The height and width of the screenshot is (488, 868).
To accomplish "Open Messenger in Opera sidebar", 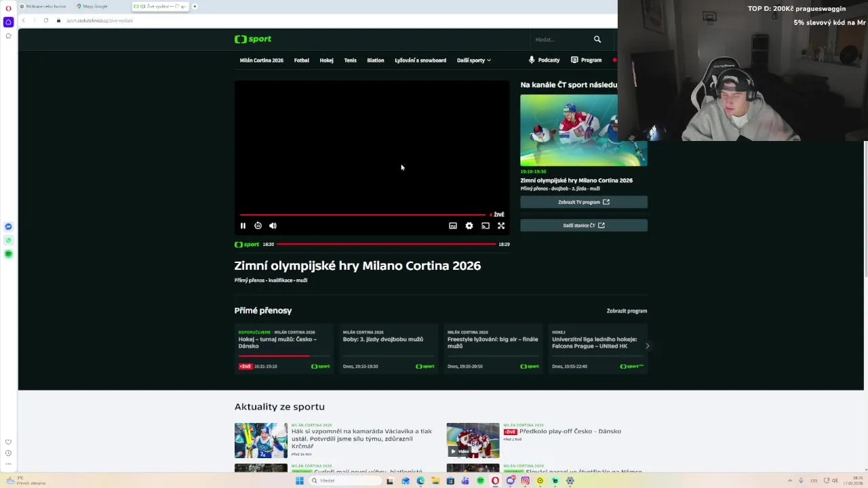I will click(x=8, y=226).
